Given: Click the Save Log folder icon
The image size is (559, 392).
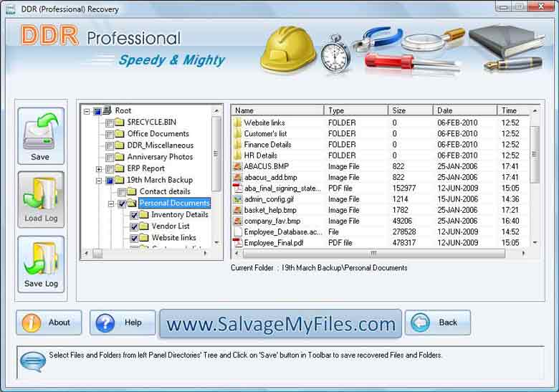Looking at the screenshot, I should (x=41, y=259).
